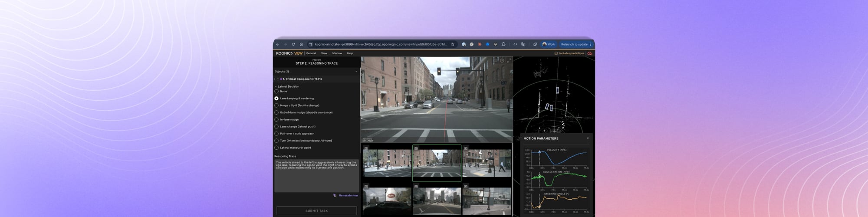Open the Window menu
Screen dimensions: 868x217
point(337,53)
